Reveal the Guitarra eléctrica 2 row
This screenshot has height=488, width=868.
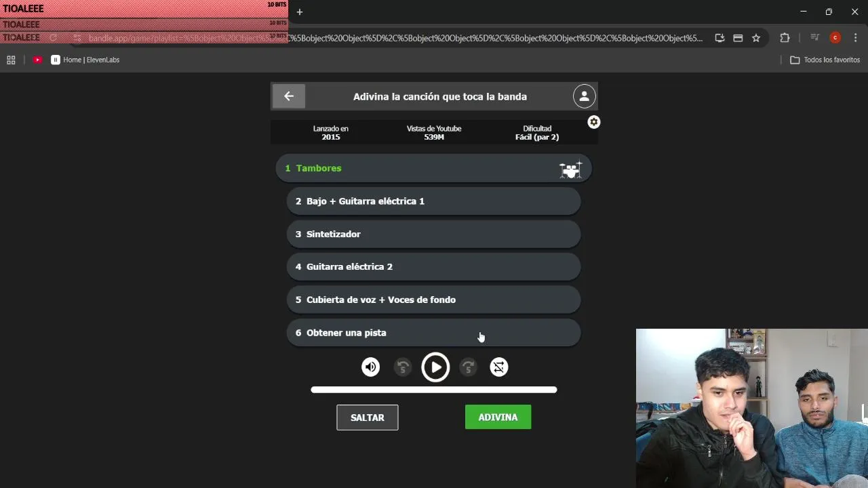[434, 267]
